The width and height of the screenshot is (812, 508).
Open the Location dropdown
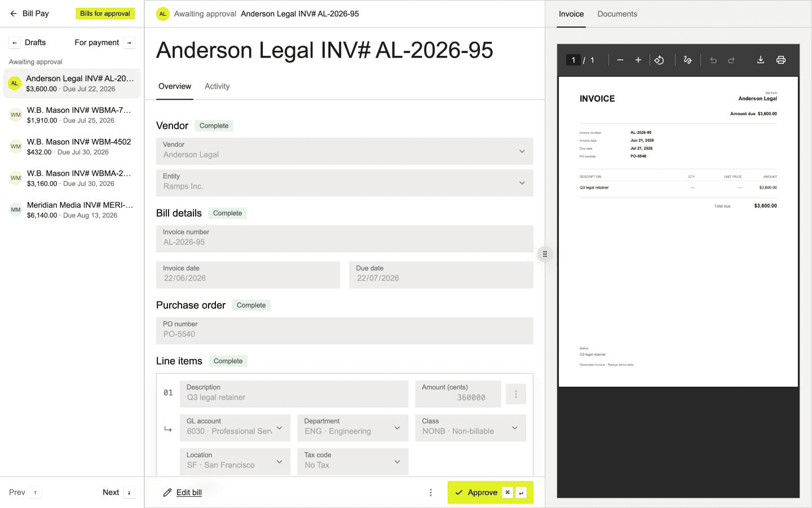point(235,461)
